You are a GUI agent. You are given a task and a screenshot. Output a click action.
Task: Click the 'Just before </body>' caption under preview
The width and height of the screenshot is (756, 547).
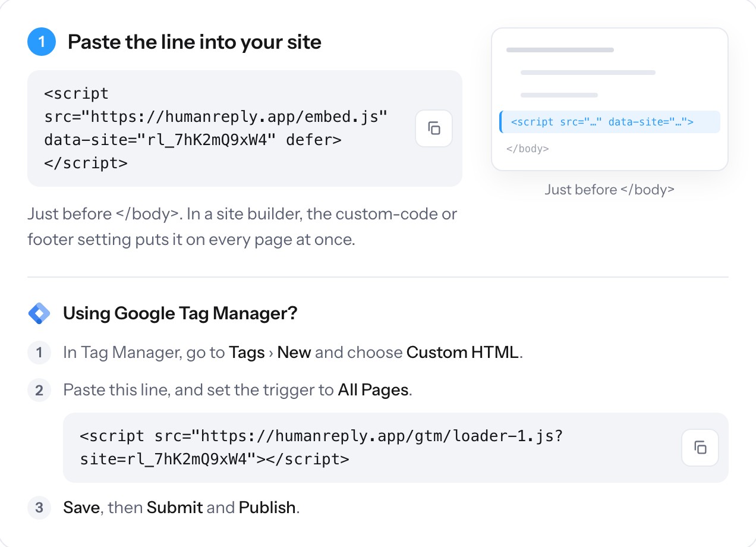[x=609, y=190]
